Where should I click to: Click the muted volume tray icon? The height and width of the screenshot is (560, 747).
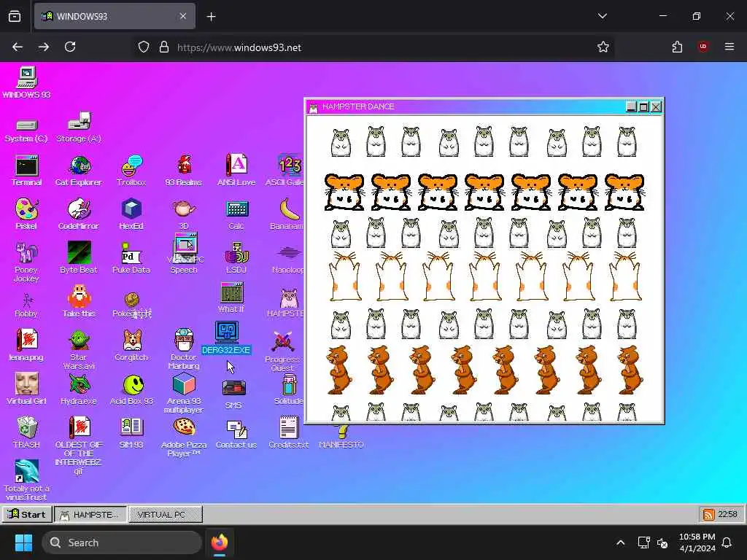pyautogui.click(x=662, y=542)
